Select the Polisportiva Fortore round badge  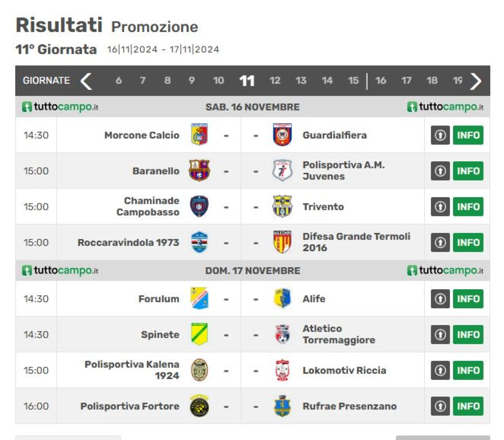pyautogui.click(x=200, y=406)
